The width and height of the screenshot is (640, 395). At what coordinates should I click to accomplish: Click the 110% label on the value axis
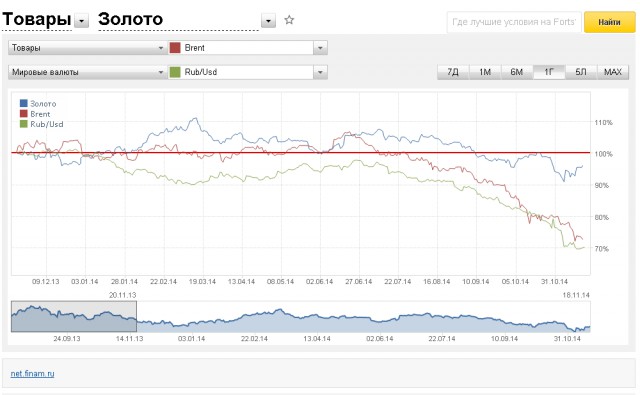coord(603,122)
